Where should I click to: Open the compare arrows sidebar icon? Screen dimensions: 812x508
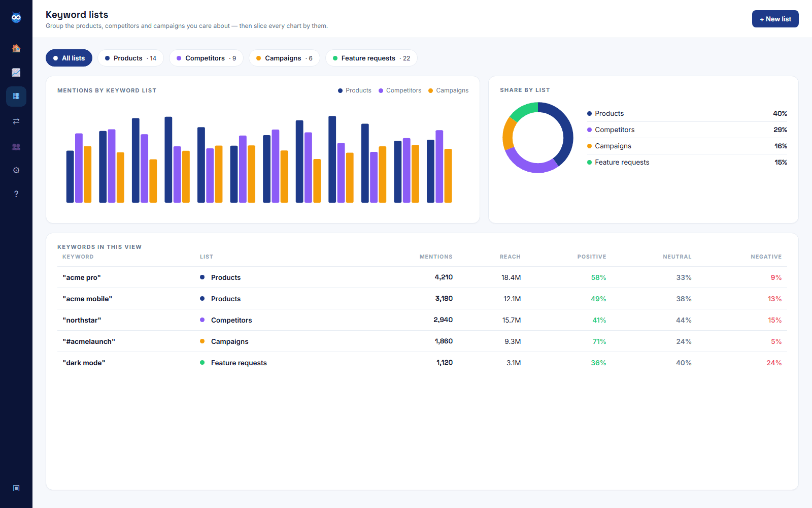pos(16,121)
